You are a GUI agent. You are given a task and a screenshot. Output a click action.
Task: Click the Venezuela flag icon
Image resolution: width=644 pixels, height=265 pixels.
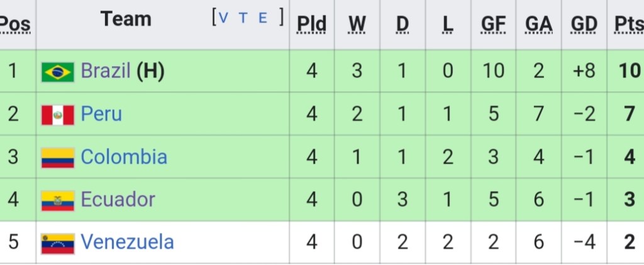(x=58, y=243)
